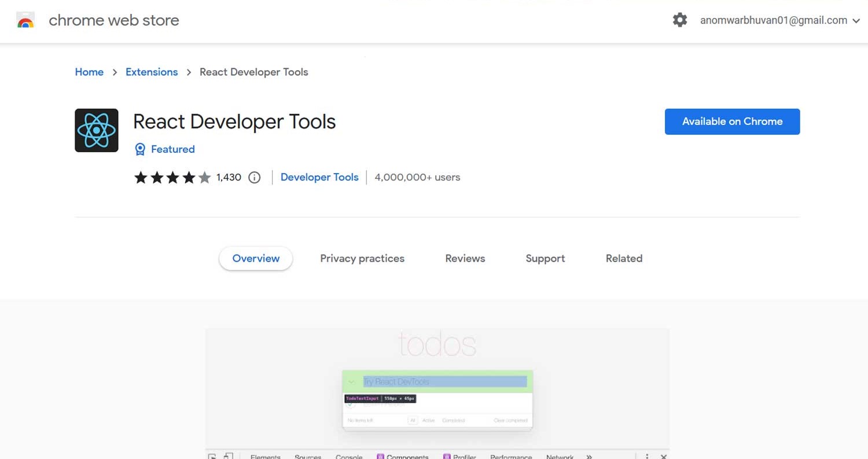Go to Home in the breadcrumb

coord(89,72)
